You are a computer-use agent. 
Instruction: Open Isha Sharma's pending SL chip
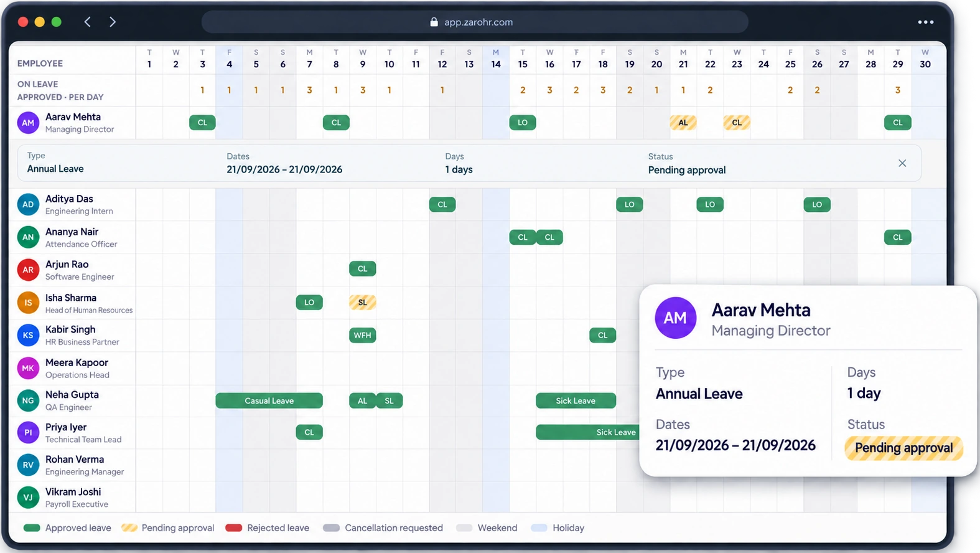pos(363,303)
